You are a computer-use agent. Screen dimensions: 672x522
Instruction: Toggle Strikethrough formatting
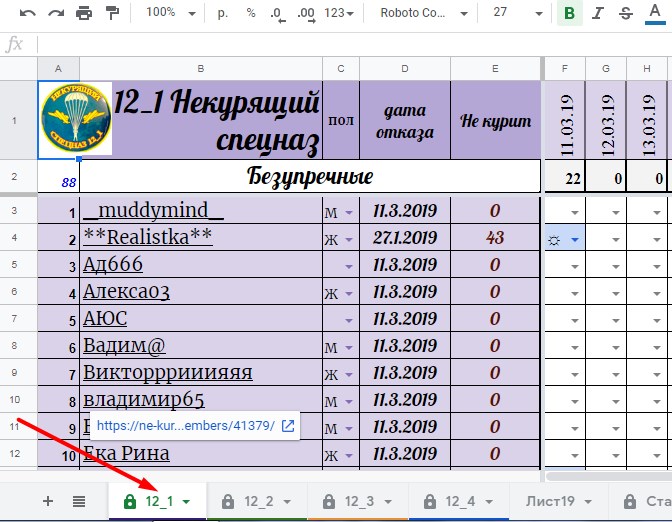[x=626, y=14]
